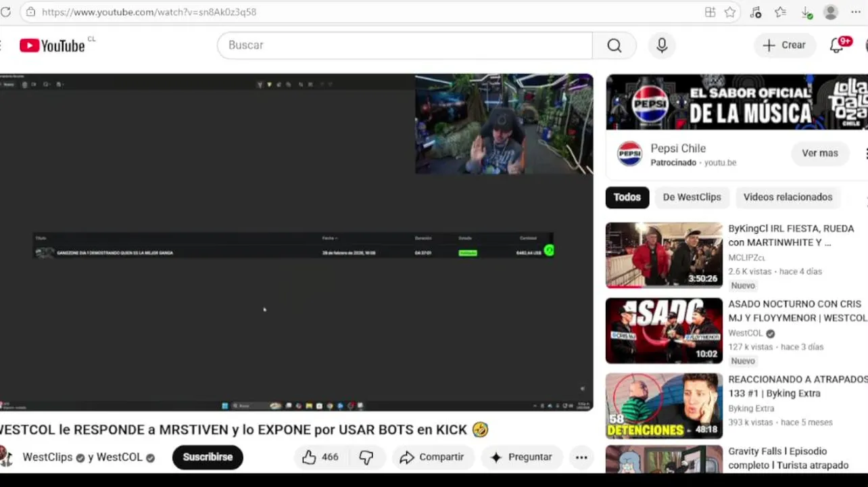Open the notifications bell
Viewport: 868px width, 487px height.
(838, 45)
